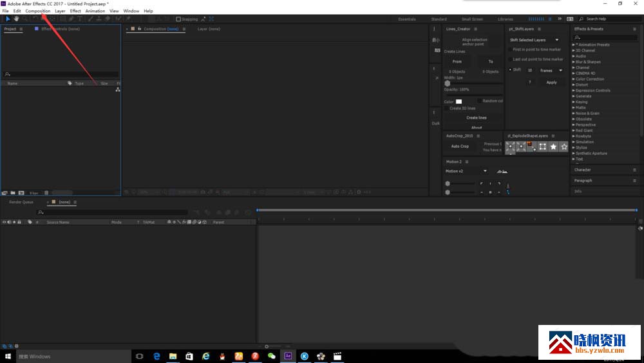Click the Interpret Footage icon in Project panel
The width and height of the screenshot is (644, 363).
coord(5,193)
